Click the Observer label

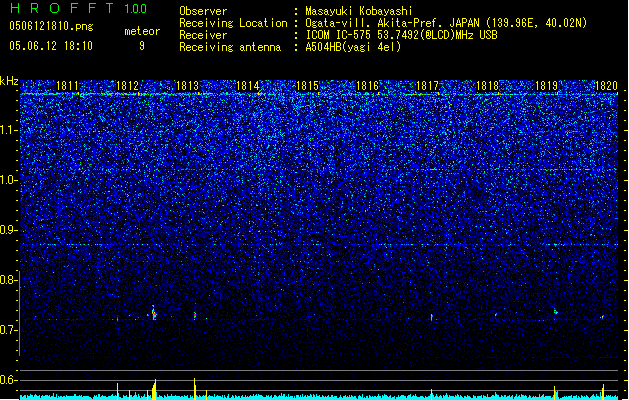click(203, 11)
